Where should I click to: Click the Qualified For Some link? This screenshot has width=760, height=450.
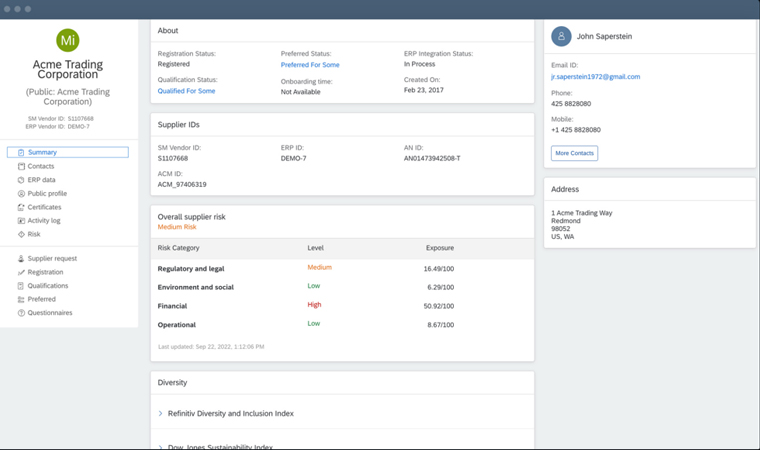[186, 91]
